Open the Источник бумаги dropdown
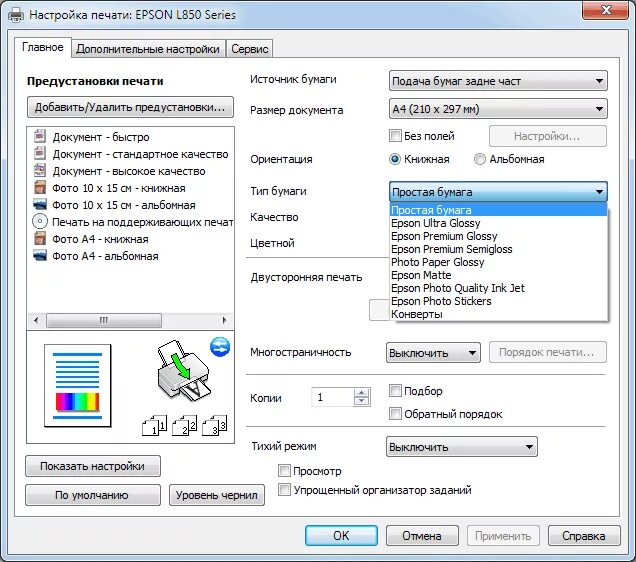 [498, 81]
